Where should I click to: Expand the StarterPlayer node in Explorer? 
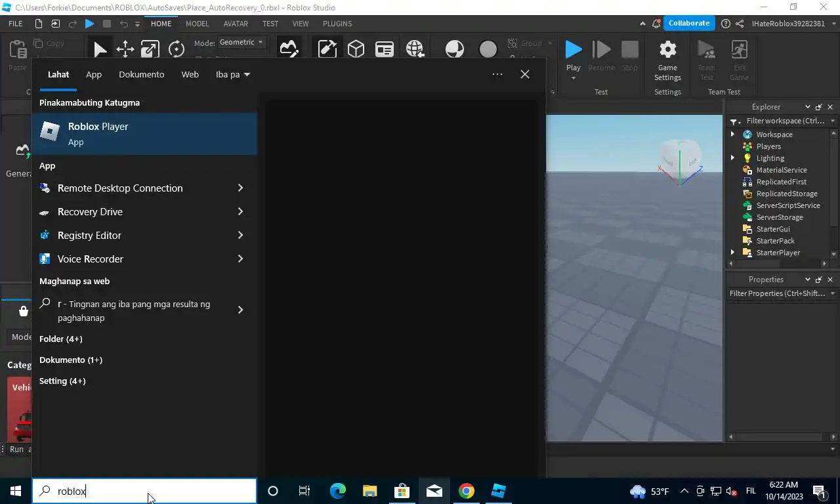pyautogui.click(x=732, y=253)
